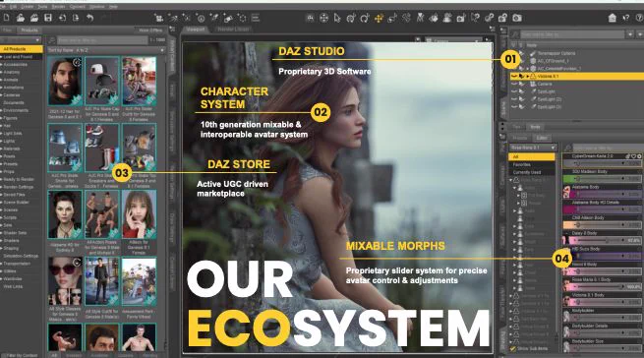The height and width of the screenshot is (358, 644).
Task: Toggle selectable arrow for Camera node
Action: click(x=522, y=84)
